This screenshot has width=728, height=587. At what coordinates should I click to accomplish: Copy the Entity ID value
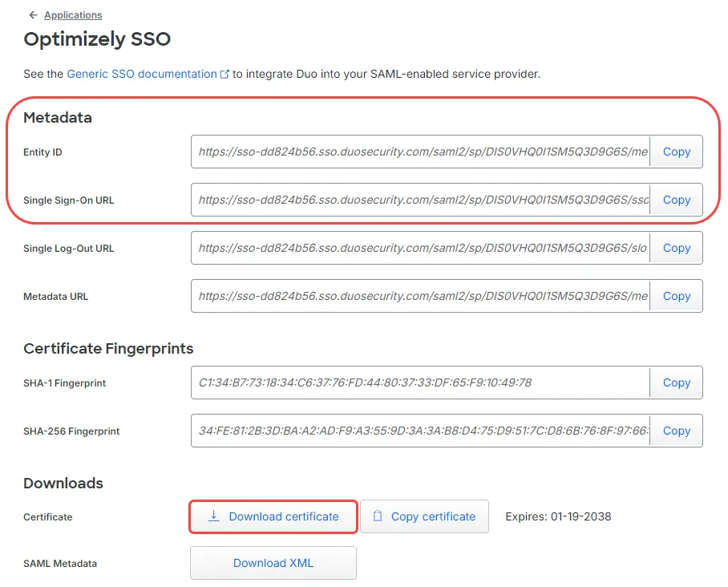[676, 152]
